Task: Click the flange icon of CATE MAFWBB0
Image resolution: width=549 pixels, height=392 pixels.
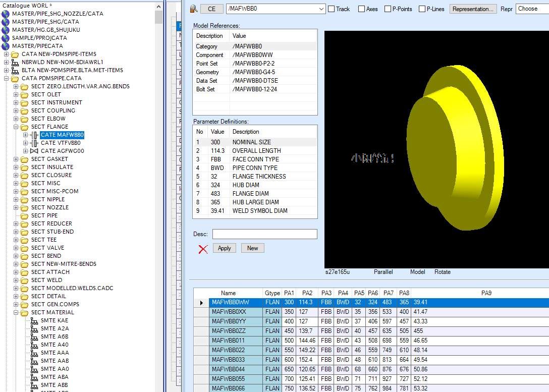Action: [x=34, y=135]
